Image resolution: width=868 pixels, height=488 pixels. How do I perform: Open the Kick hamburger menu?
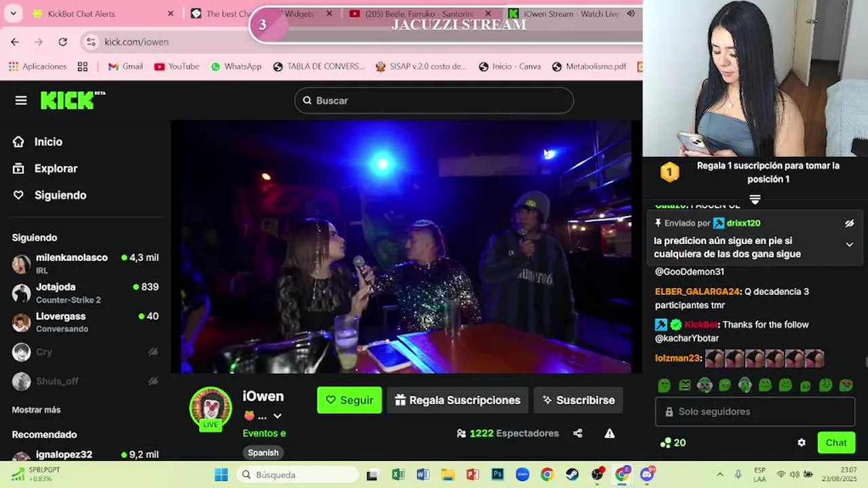tap(21, 100)
